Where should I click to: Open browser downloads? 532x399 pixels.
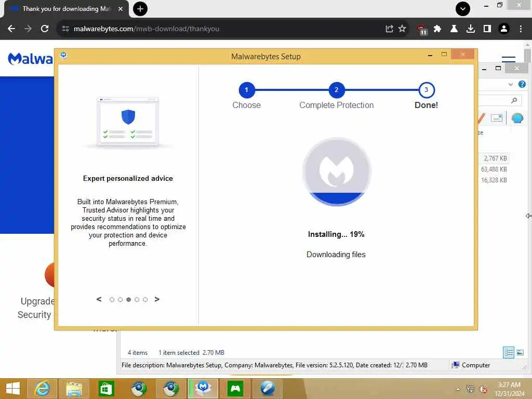pyautogui.click(x=471, y=29)
